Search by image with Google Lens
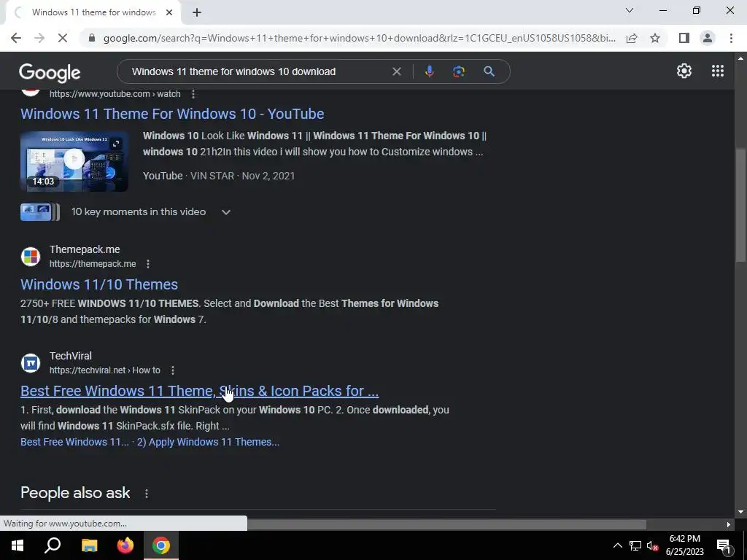 pyautogui.click(x=459, y=71)
